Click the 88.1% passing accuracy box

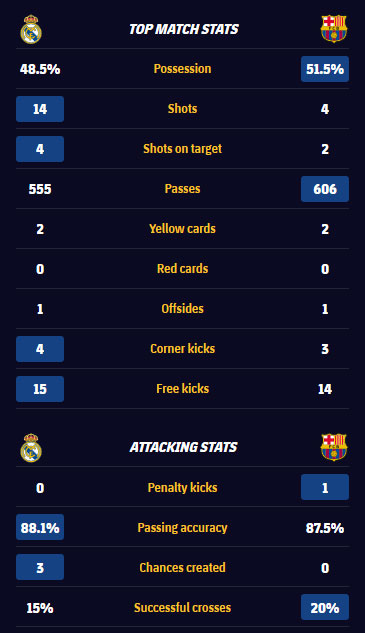[x=40, y=527]
